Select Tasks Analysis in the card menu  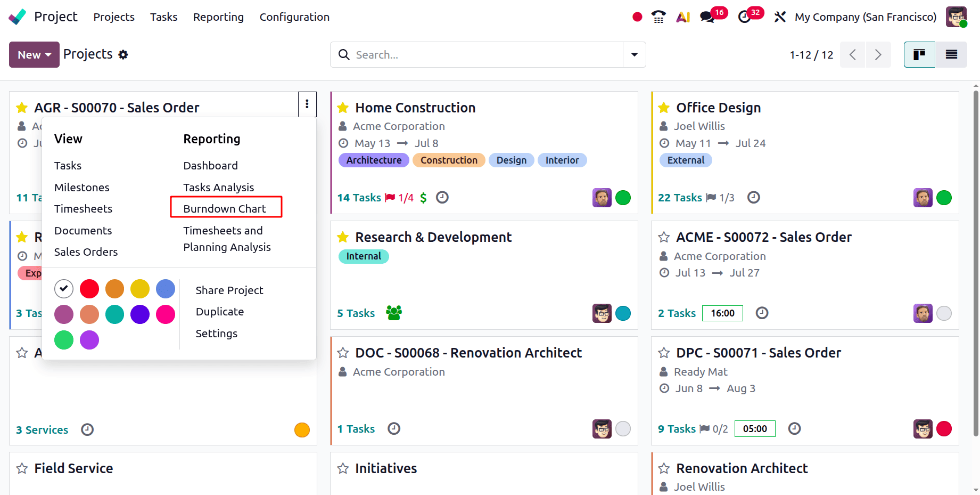tap(219, 188)
